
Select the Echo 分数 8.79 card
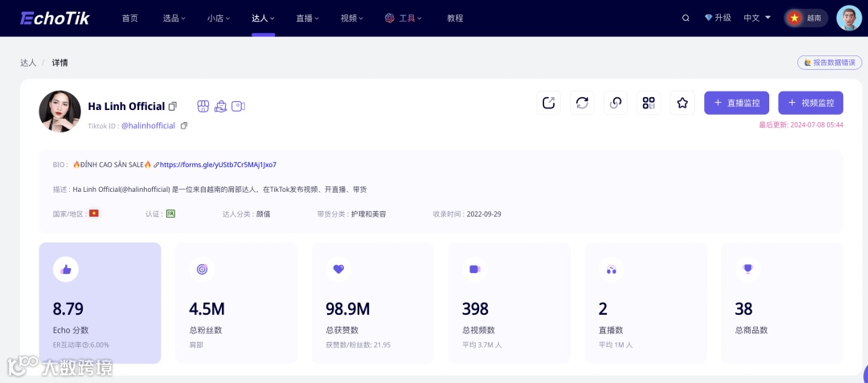(x=100, y=303)
